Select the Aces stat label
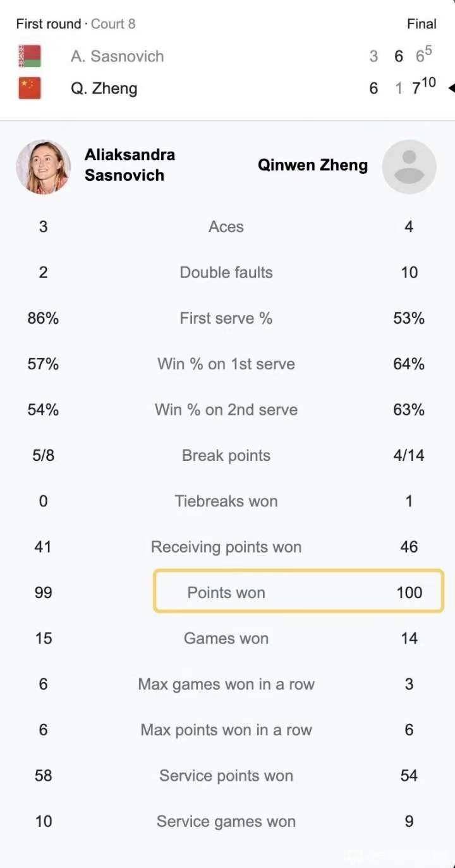Image resolution: width=455 pixels, height=868 pixels. tap(226, 227)
